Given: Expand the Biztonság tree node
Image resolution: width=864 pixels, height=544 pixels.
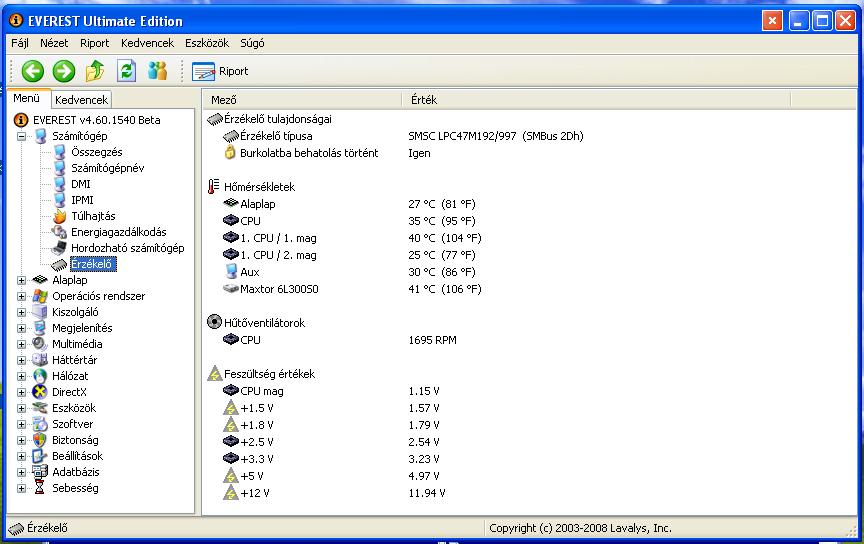Looking at the screenshot, I should [x=21, y=440].
